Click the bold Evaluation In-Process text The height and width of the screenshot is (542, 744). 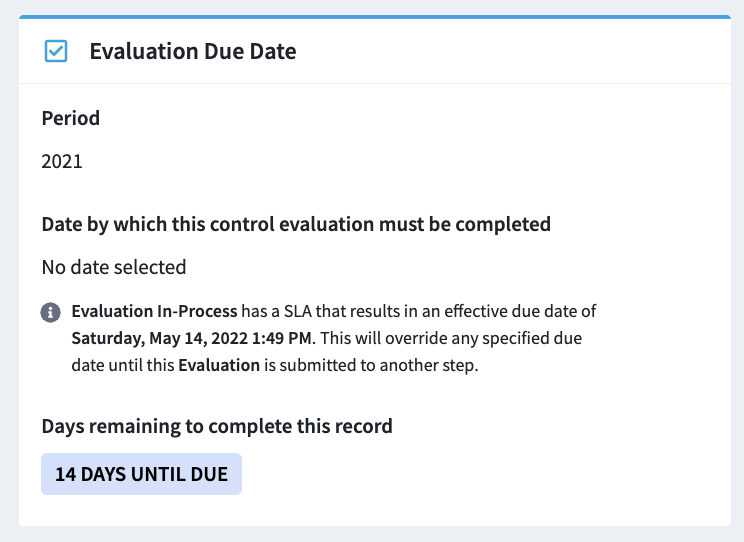(x=154, y=311)
